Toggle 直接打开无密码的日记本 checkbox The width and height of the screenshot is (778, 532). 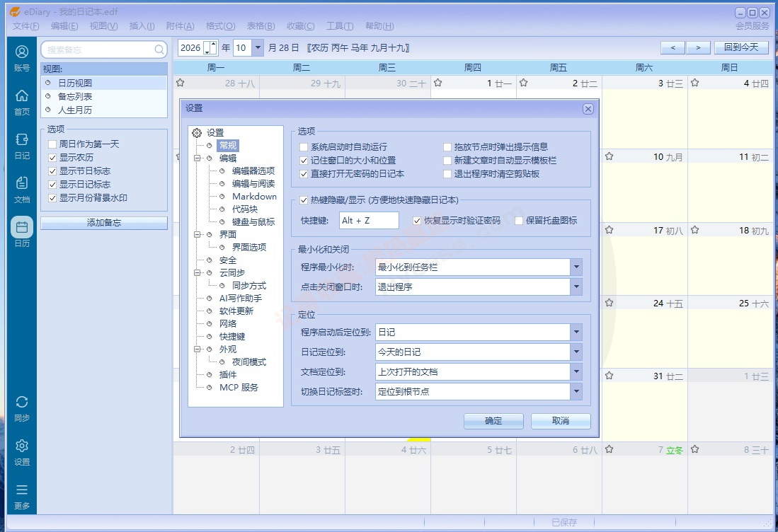coord(304,174)
